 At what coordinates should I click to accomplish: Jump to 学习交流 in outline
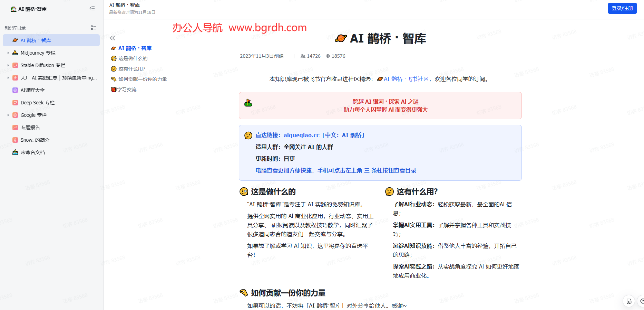click(x=127, y=90)
